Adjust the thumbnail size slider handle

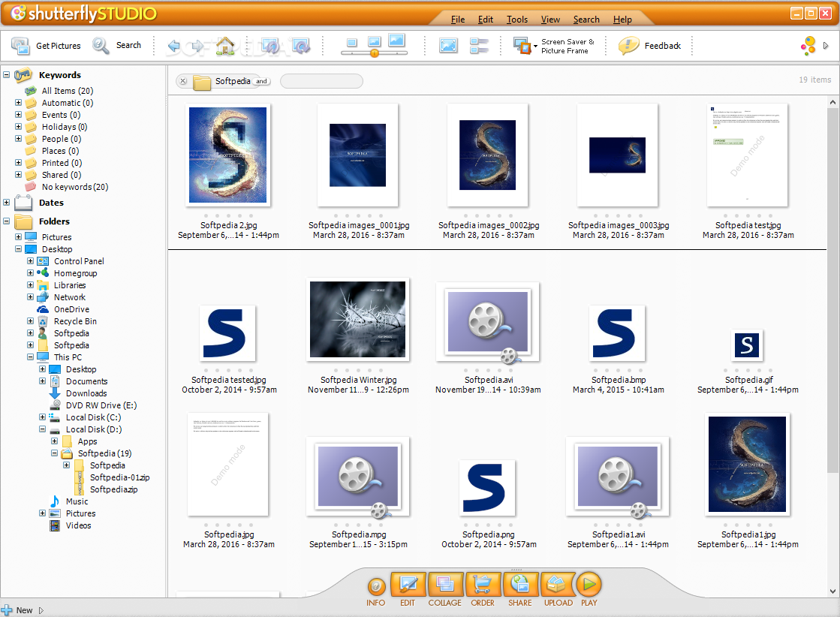pos(375,53)
